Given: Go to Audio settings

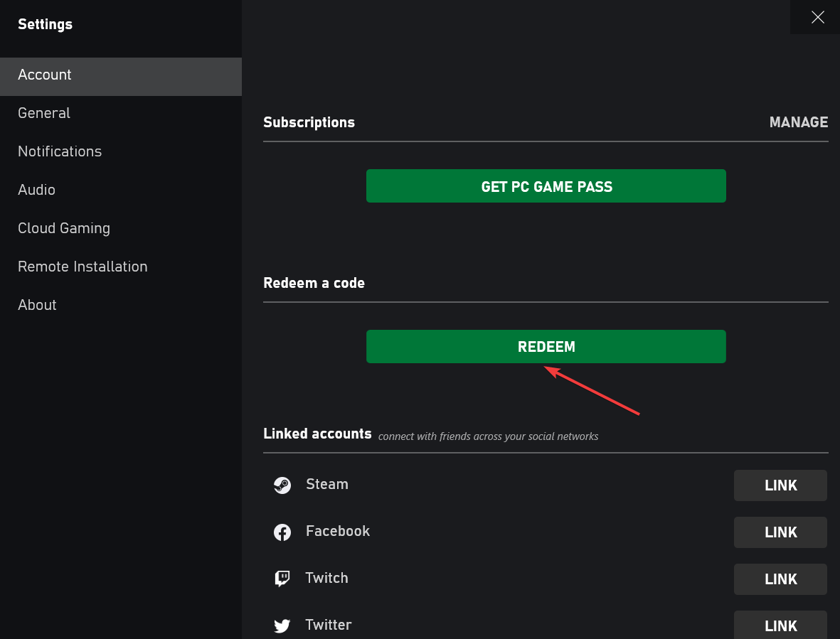Looking at the screenshot, I should (120, 190).
